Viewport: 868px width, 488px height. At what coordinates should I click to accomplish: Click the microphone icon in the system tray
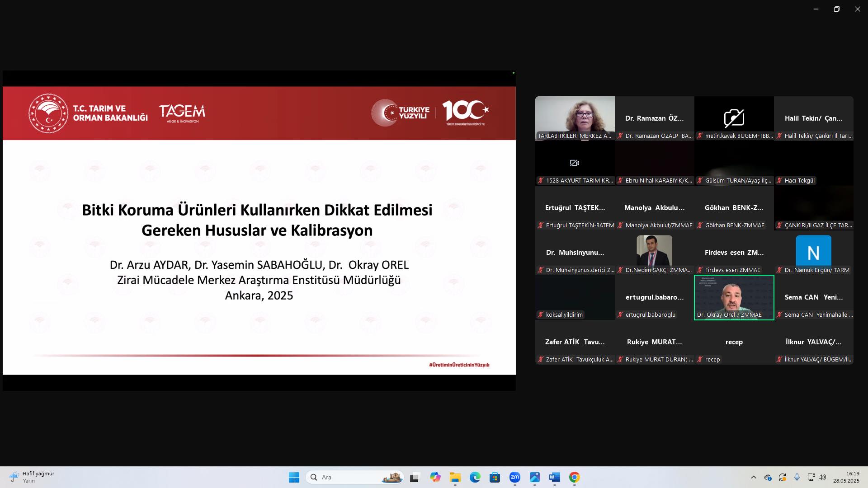[797, 477]
